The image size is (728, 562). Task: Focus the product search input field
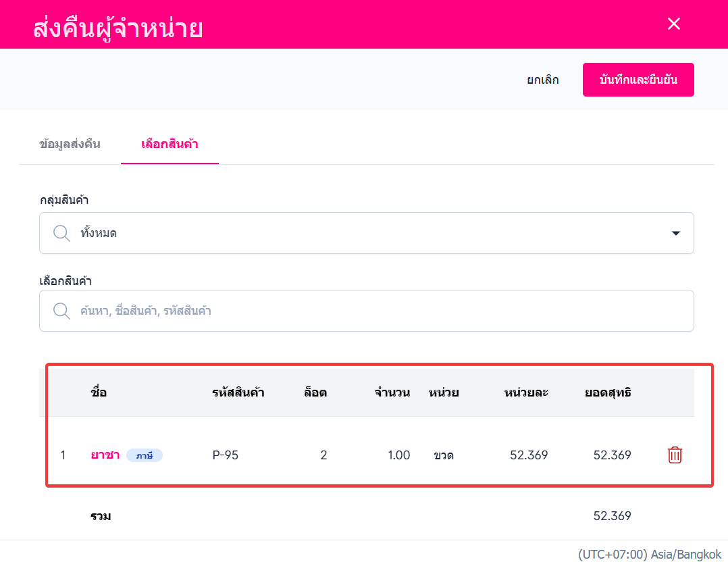click(x=378, y=311)
